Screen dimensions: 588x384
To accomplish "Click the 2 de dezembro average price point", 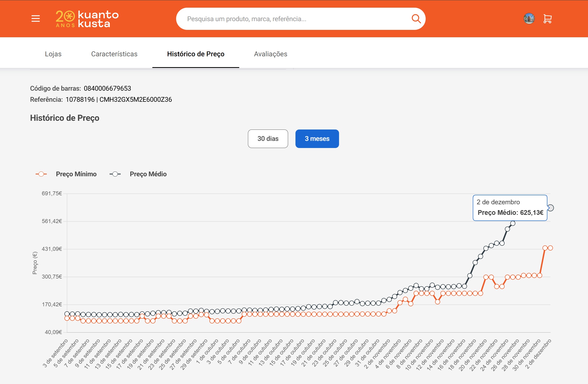I will pos(551,208).
